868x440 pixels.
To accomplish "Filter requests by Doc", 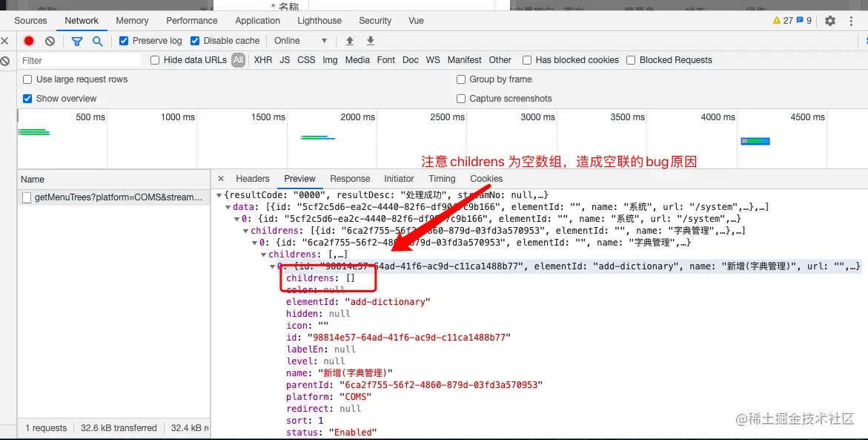I will (410, 60).
